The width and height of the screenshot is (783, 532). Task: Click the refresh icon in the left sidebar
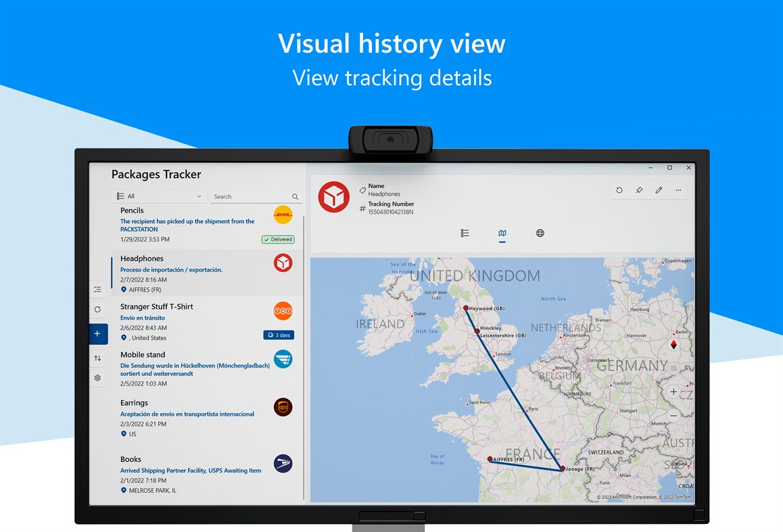pyautogui.click(x=97, y=310)
